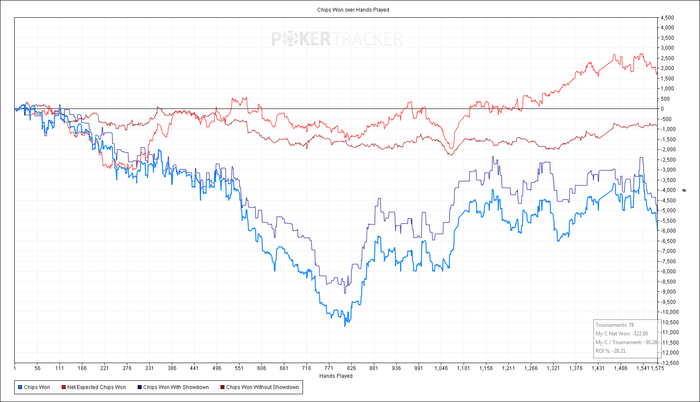Click the x-axis label '551'
Viewport: 700px width, 402px height.
click(239, 368)
